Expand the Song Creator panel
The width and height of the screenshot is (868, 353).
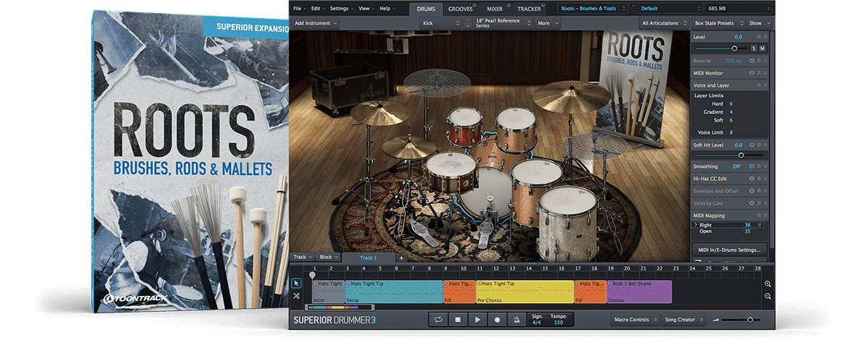pyautogui.click(x=682, y=319)
